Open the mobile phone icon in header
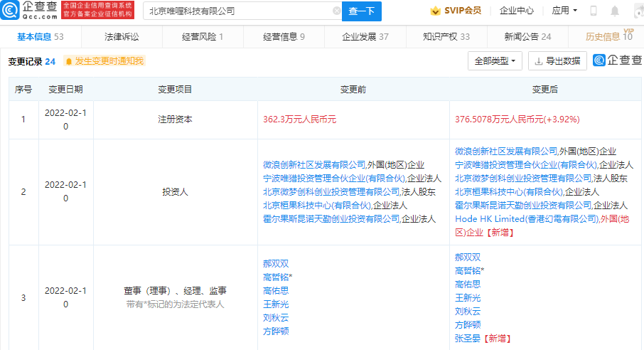Image resolution: width=644 pixels, height=350 pixels. click(x=593, y=11)
